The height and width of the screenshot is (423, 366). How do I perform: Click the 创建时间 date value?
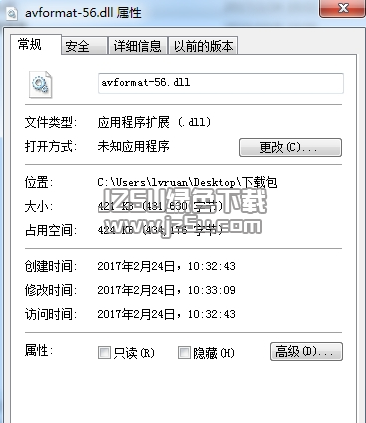pyautogui.click(x=166, y=266)
